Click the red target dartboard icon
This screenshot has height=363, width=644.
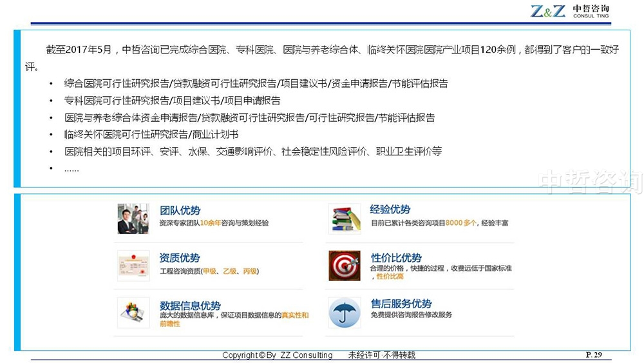[x=344, y=266]
